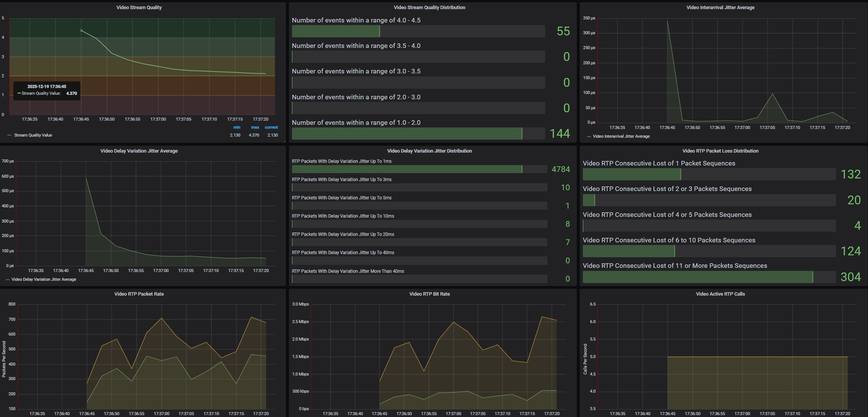
Task: Open the Video Stream Quality panel title menu
Action: pyautogui.click(x=139, y=8)
